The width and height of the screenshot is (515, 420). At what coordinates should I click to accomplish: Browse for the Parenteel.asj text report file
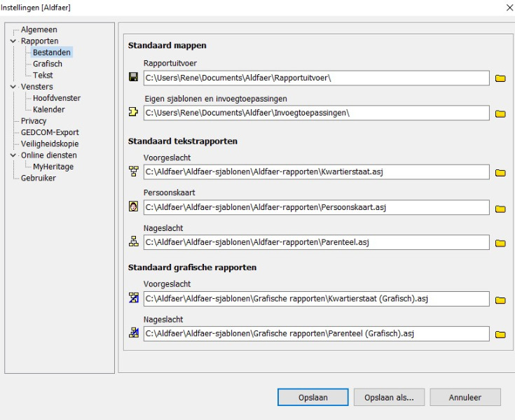500,244
